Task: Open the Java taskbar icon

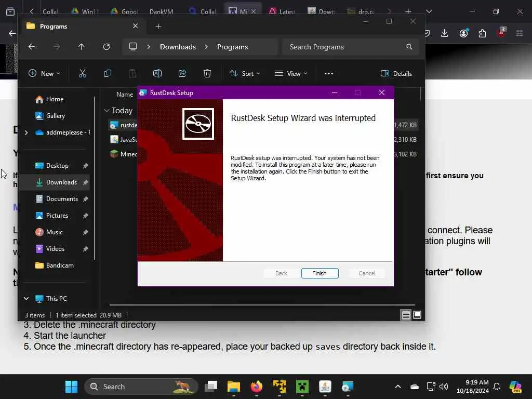Action: click(325, 387)
